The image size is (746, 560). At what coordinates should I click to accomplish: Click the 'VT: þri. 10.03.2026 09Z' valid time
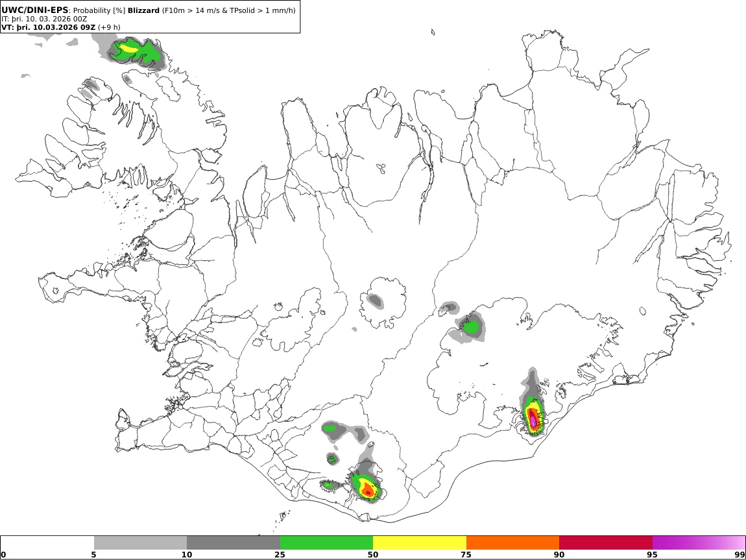tap(49, 28)
